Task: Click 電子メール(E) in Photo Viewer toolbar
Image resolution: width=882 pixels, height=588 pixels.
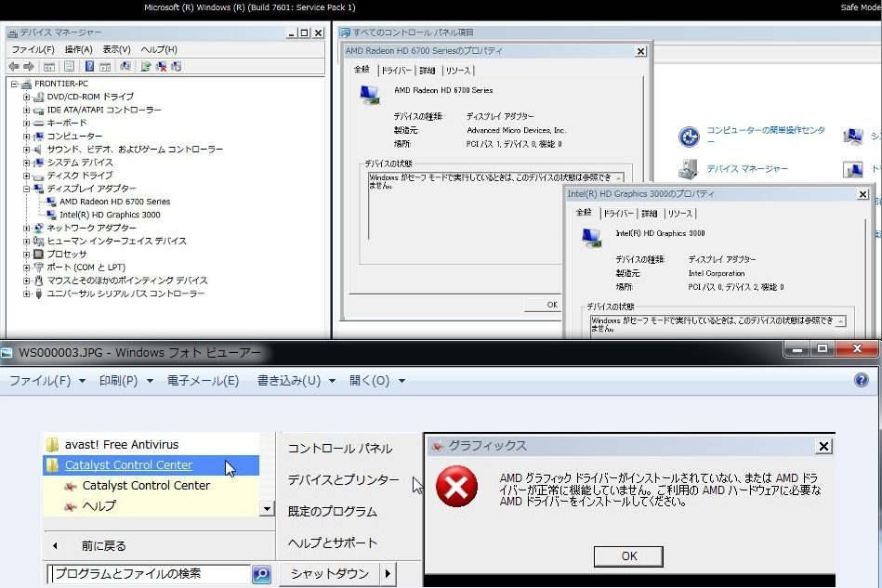Action: 203,381
